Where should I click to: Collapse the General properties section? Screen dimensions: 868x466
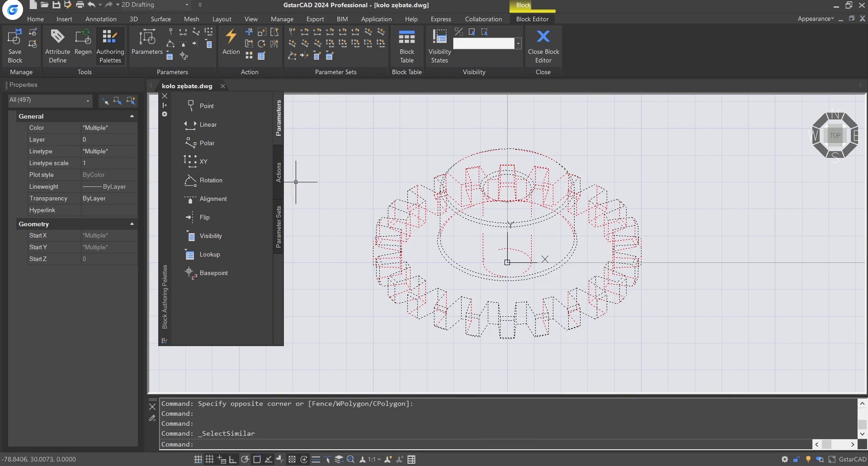132,116
